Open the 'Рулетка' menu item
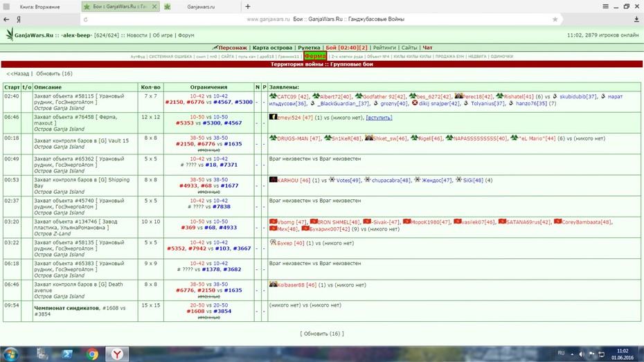This screenshot has height=362, width=644. pyautogui.click(x=309, y=48)
